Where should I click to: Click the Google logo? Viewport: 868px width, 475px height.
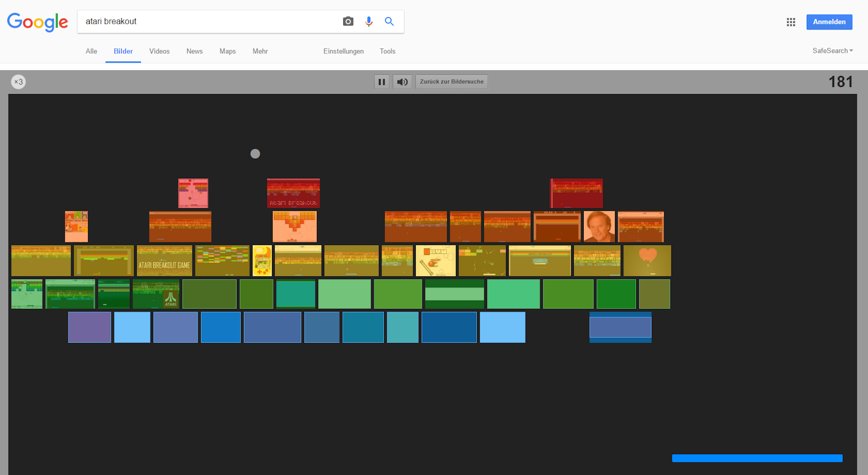[38, 22]
